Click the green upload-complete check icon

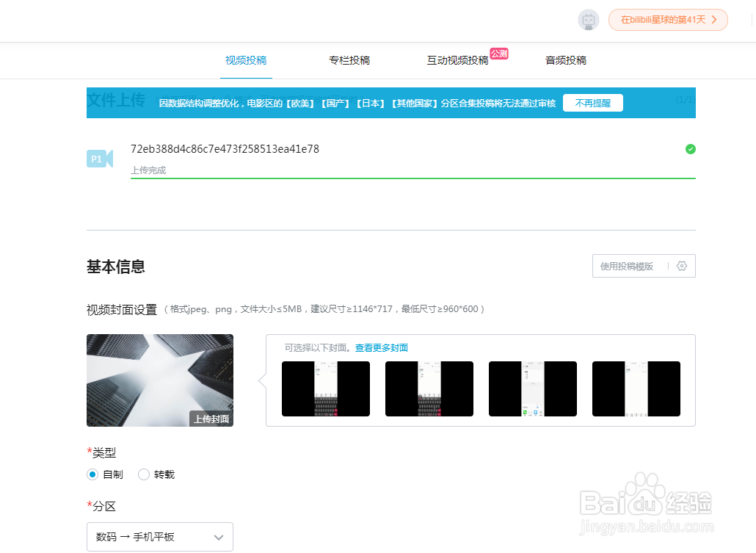(691, 149)
